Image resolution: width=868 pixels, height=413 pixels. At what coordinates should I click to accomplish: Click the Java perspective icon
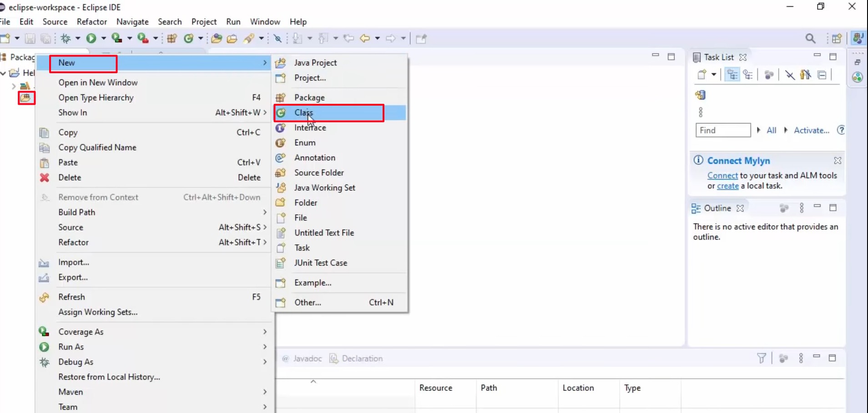point(858,38)
